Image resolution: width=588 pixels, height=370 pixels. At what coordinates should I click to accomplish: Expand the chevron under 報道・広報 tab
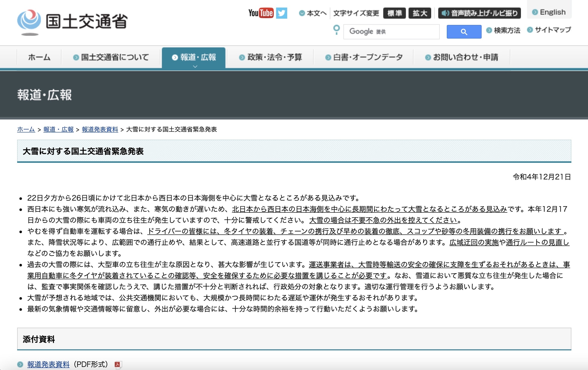pos(195,66)
